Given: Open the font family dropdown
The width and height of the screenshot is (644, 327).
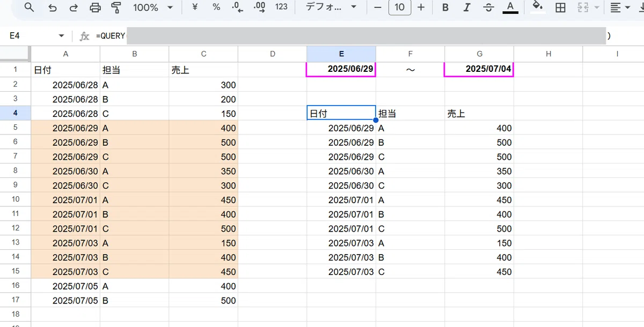Looking at the screenshot, I should click(x=331, y=8).
